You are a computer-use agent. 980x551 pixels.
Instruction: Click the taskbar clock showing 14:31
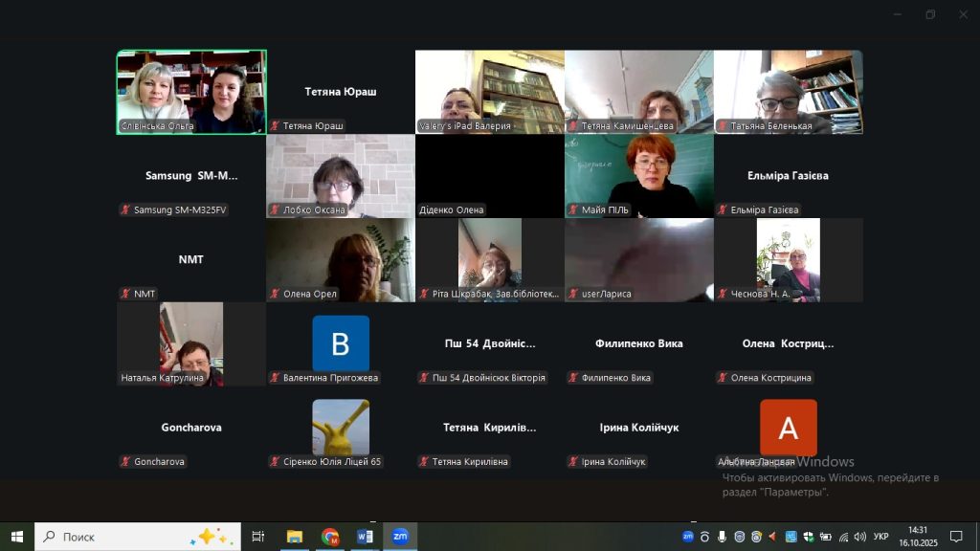tap(918, 537)
